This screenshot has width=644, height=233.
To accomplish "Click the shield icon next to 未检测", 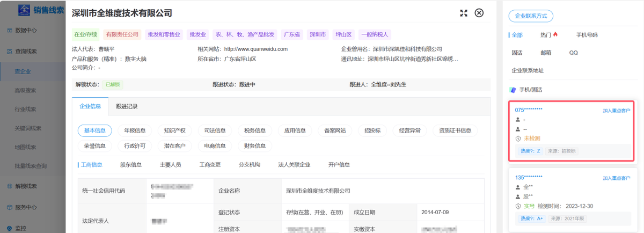I will tap(518, 139).
